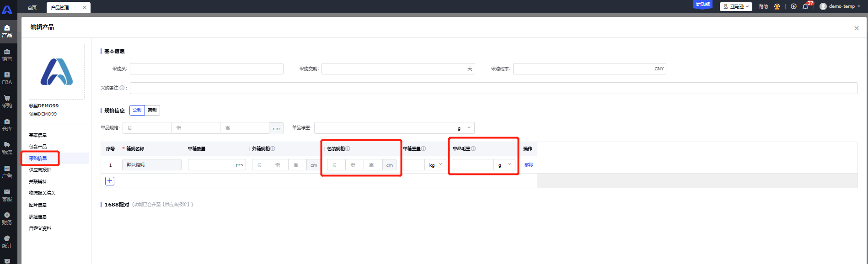Open the 产品 module in left sidebar
This screenshot has width=868, height=264.
click(7, 31)
